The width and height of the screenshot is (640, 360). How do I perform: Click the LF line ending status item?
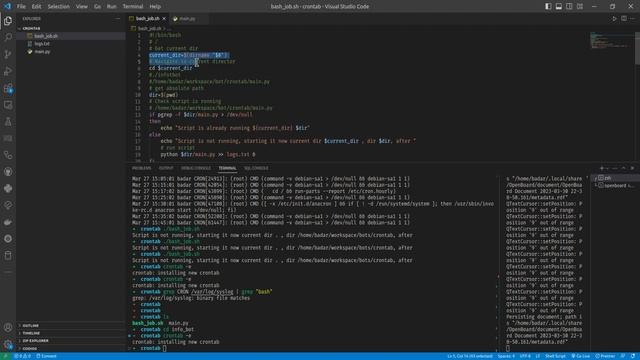[538, 356]
